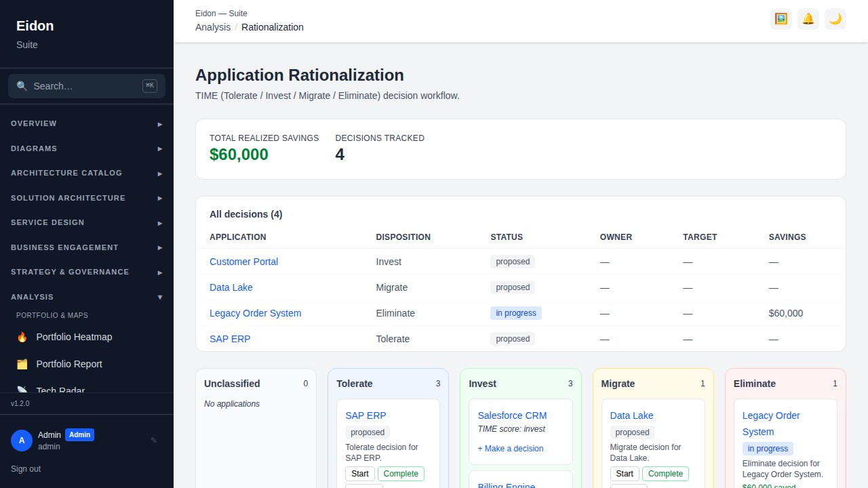Image resolution: width=868 pixels, height=488 pixels.
Task: Expand the Service Design section
Action: point(87,223)
